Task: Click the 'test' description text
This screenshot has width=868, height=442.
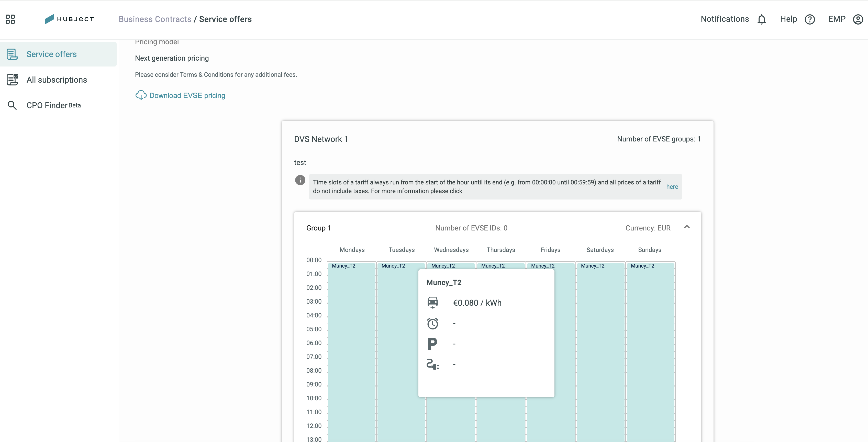Action: coord(300,163)
